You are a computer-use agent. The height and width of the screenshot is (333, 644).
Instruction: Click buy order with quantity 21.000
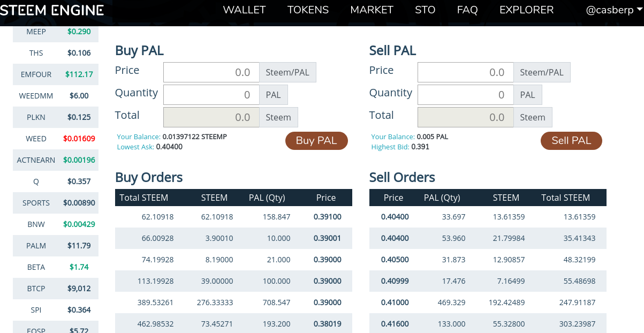point(233,260)
